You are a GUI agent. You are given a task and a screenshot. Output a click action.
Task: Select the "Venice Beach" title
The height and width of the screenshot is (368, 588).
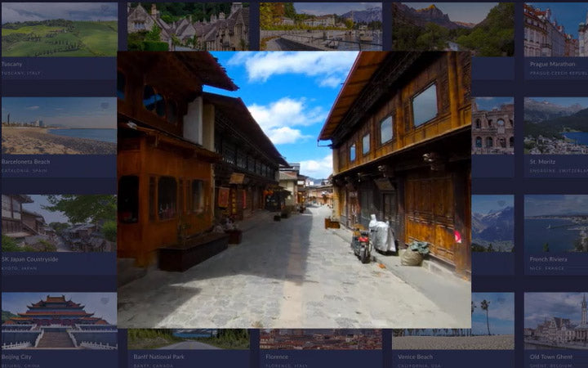pyautogui.click(x=415, y=357)
